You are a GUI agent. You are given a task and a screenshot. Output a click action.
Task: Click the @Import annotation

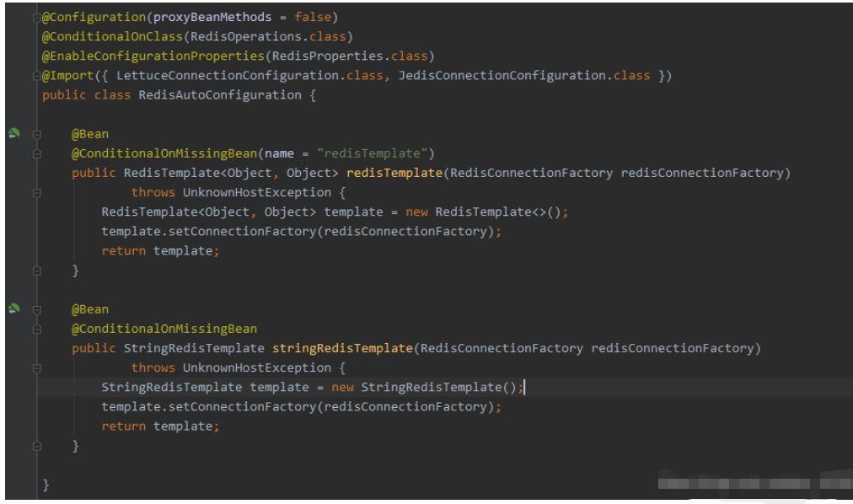pyautogui.click(x=67, y=76)
